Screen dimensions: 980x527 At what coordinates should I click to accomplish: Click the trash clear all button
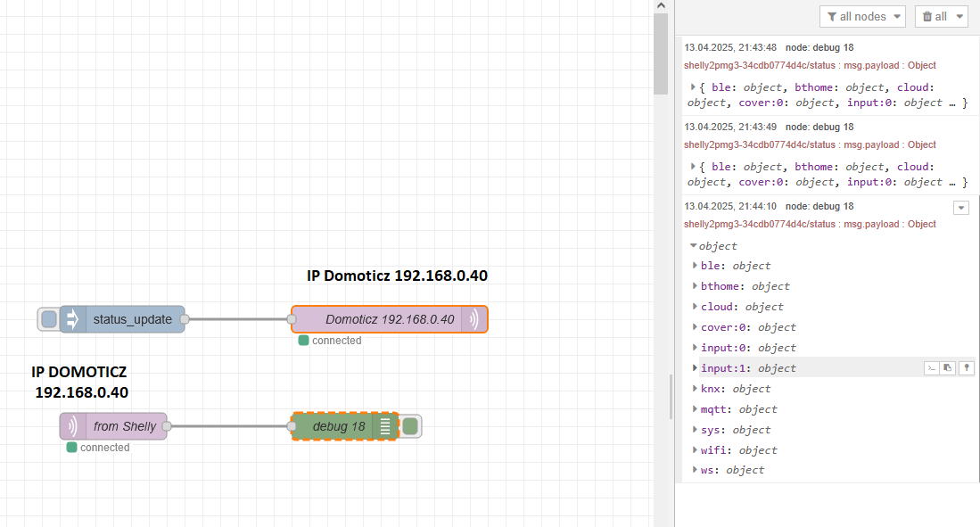click(935, 17)
